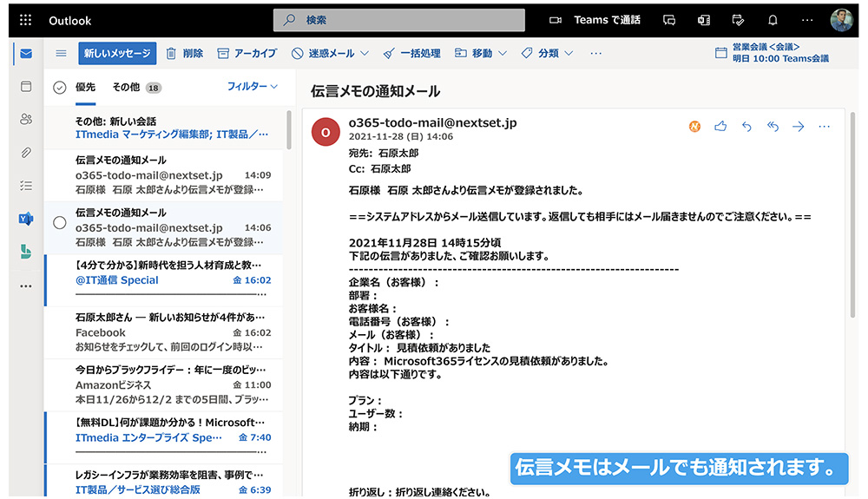Click Teams で通話 label
The image size is (868, 499).
607,21
